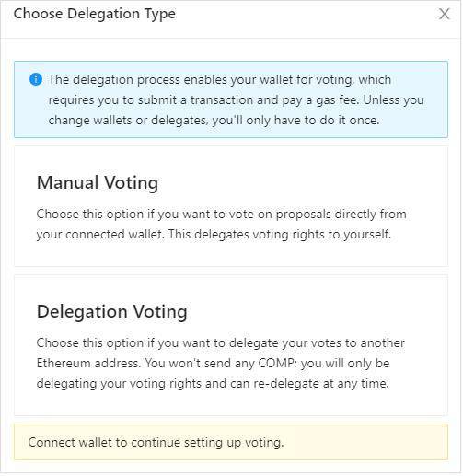The width and height of the screenshot is (463, 476).
Task: Click 'This delegates voting rights to yourself' sentence
Action: tap(280, 235)
